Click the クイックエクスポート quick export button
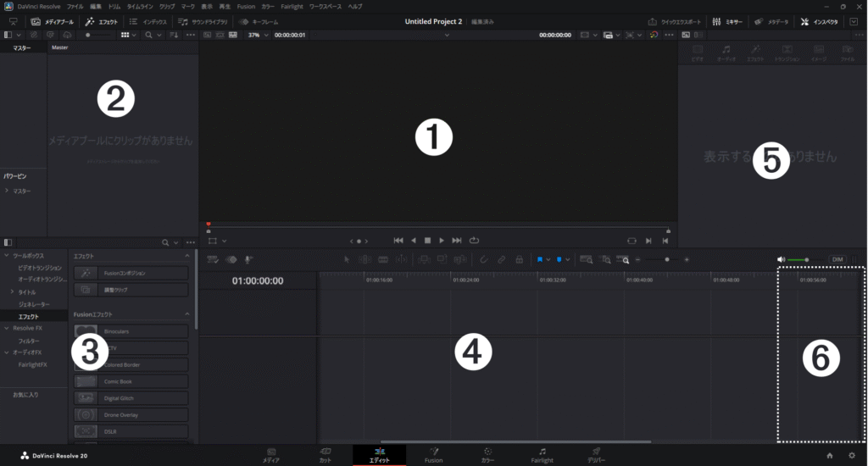 pyautogui.click(x=676, y=20)
